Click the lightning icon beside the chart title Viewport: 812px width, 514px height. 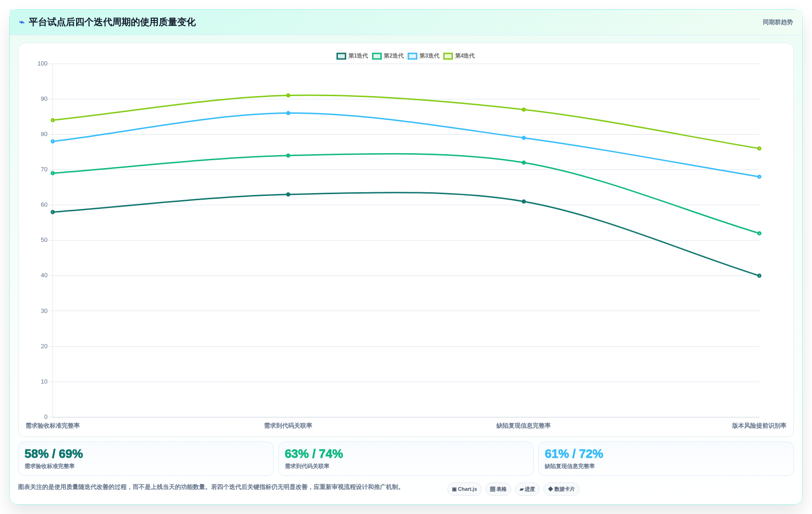22,22
